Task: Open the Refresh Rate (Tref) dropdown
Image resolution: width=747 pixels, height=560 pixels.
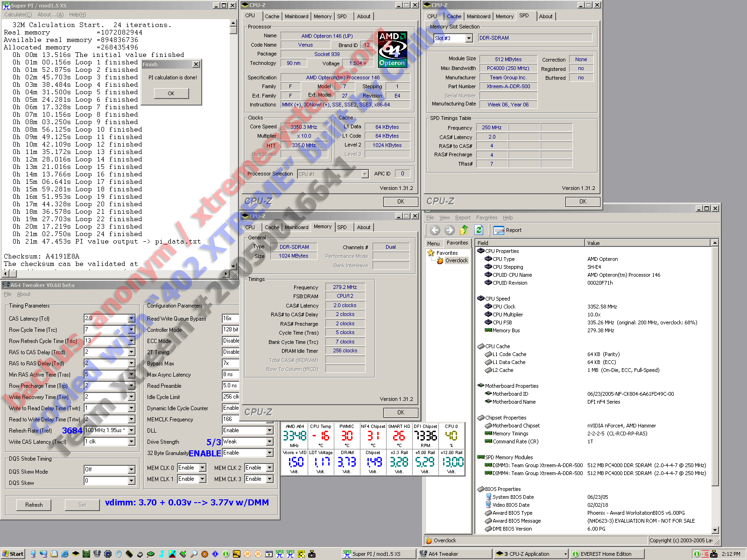Action: click(x=131, y=430)
